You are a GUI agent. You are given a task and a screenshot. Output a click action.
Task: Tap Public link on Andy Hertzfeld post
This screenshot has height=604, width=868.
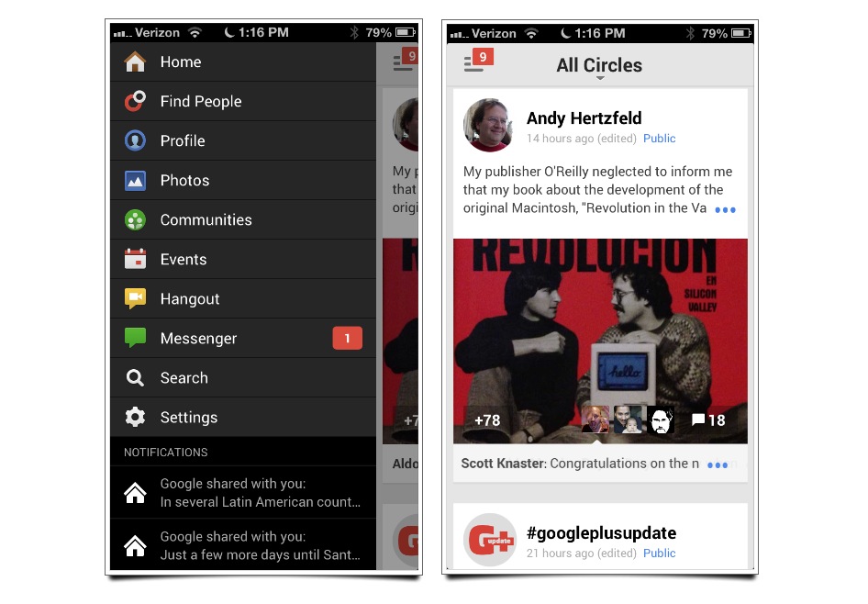point(660,139)
